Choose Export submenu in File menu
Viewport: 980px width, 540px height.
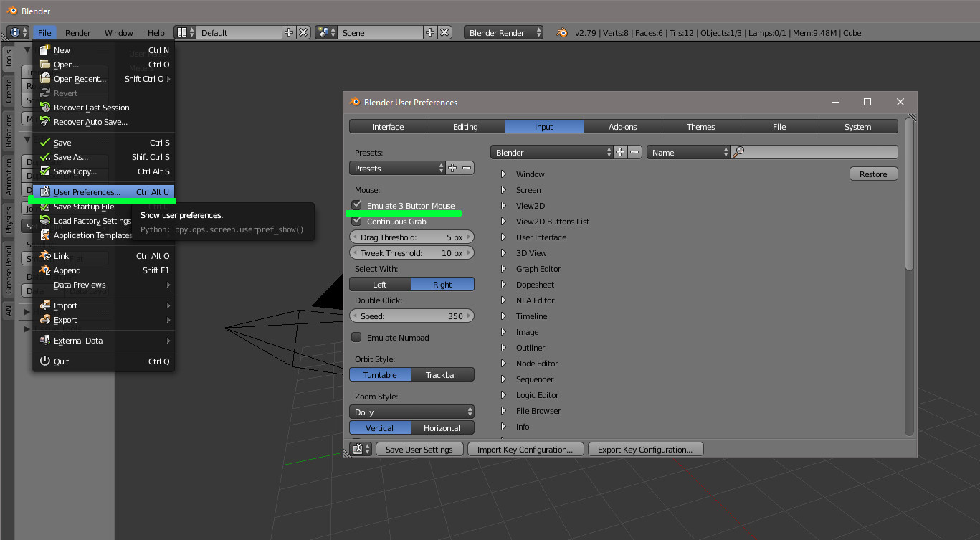[104, 320]
